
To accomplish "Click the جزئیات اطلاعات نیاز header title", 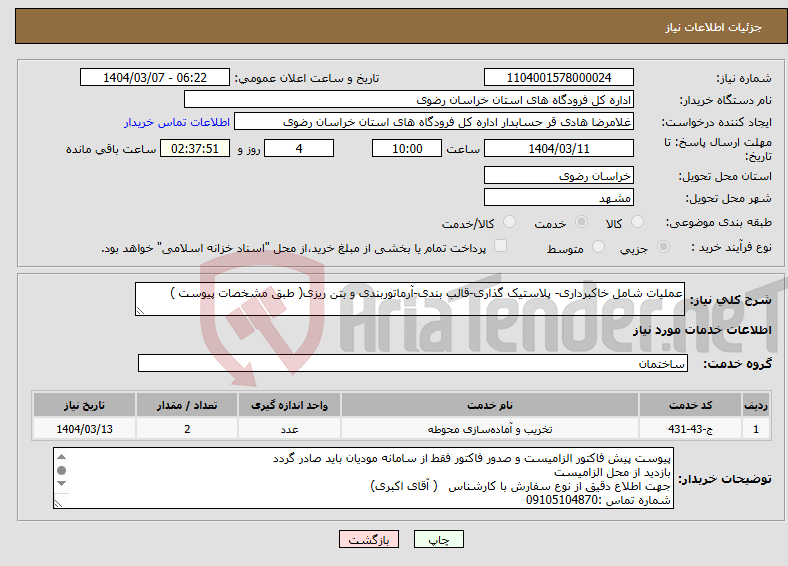I will [x=714, y=27].
